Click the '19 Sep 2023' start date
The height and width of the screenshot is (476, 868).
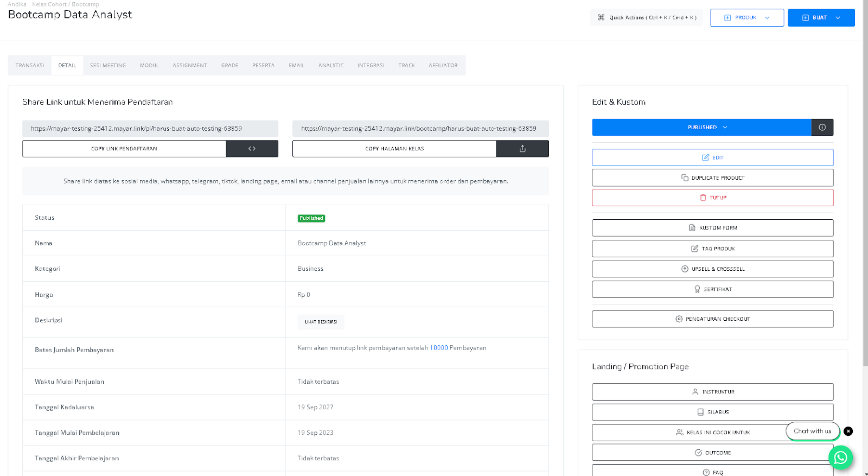[315, 433]
